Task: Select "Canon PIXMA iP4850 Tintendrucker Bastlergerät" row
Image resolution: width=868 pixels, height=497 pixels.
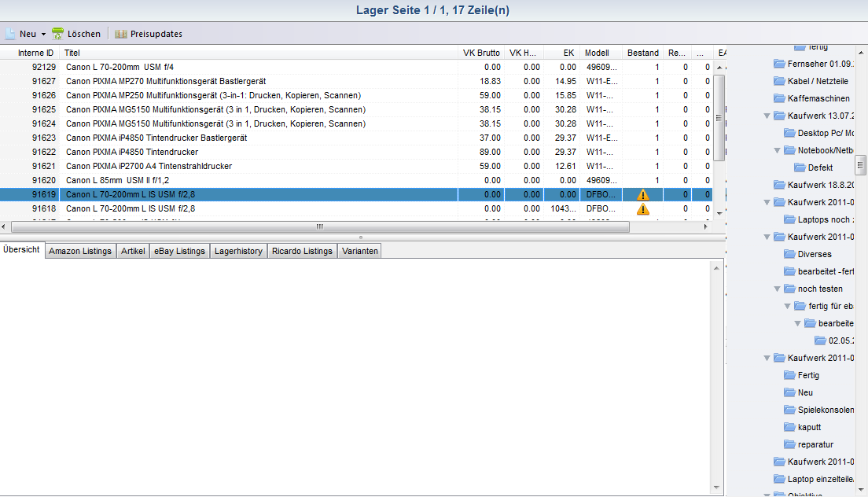Action: 355,138
